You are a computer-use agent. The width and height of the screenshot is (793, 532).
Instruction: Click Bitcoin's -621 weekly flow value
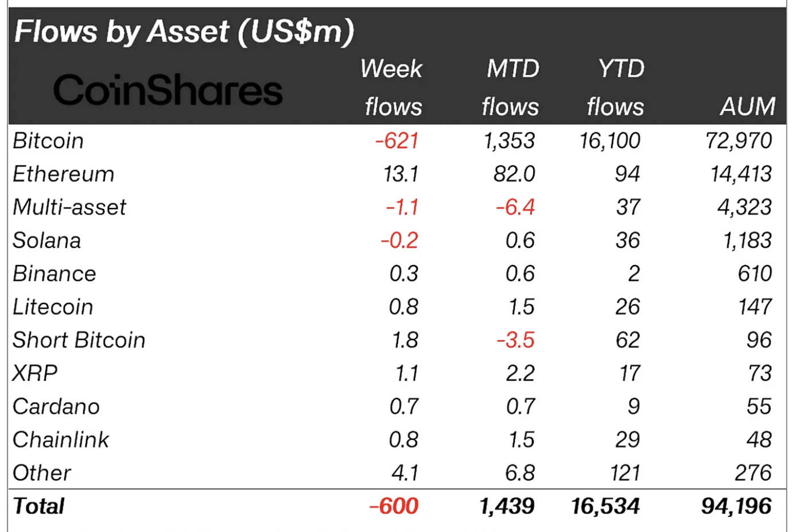[397, 141]
